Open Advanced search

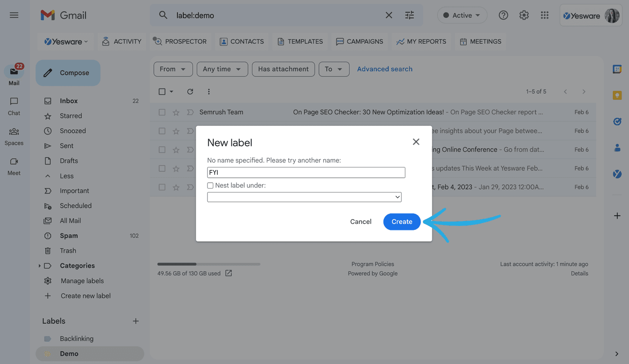tap(385, 69)
